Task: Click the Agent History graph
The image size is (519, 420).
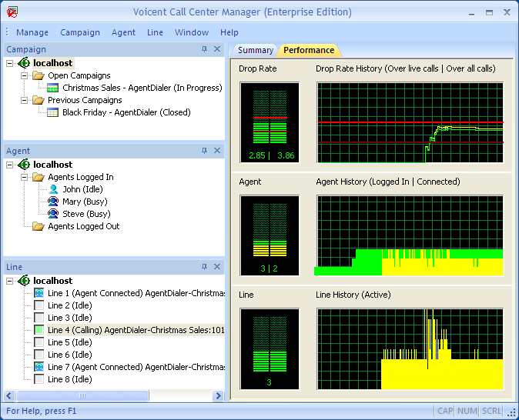Action: tap(410, 235)
